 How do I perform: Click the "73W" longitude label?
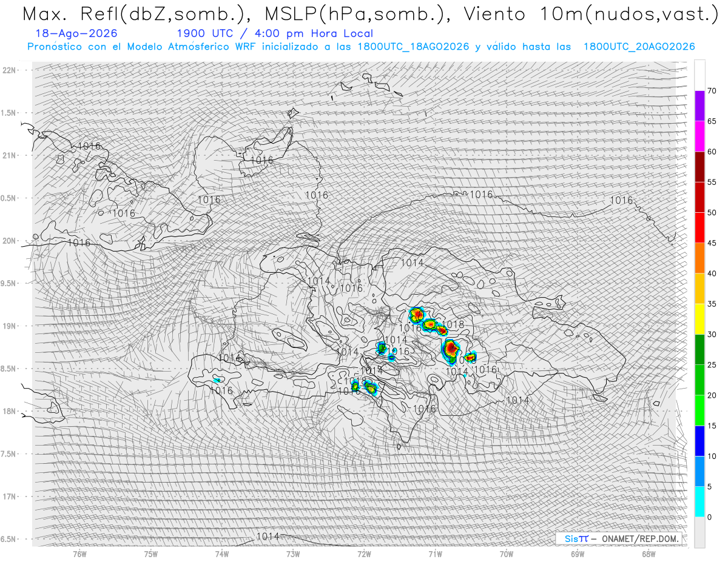click(293, 554)
